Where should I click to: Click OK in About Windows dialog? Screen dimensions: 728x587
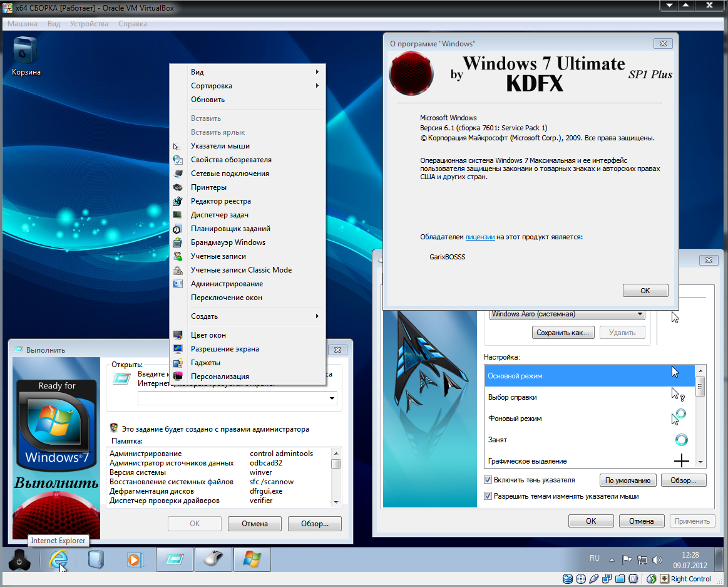(x=645, y=291)
